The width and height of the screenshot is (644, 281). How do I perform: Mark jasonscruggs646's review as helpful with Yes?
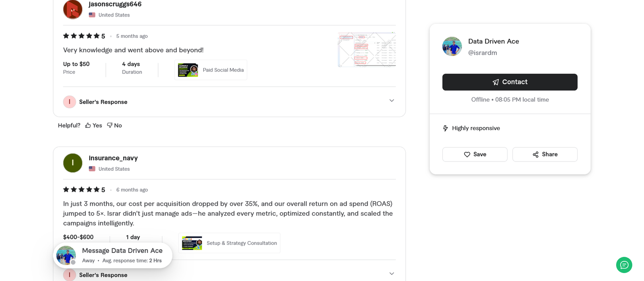93,125
